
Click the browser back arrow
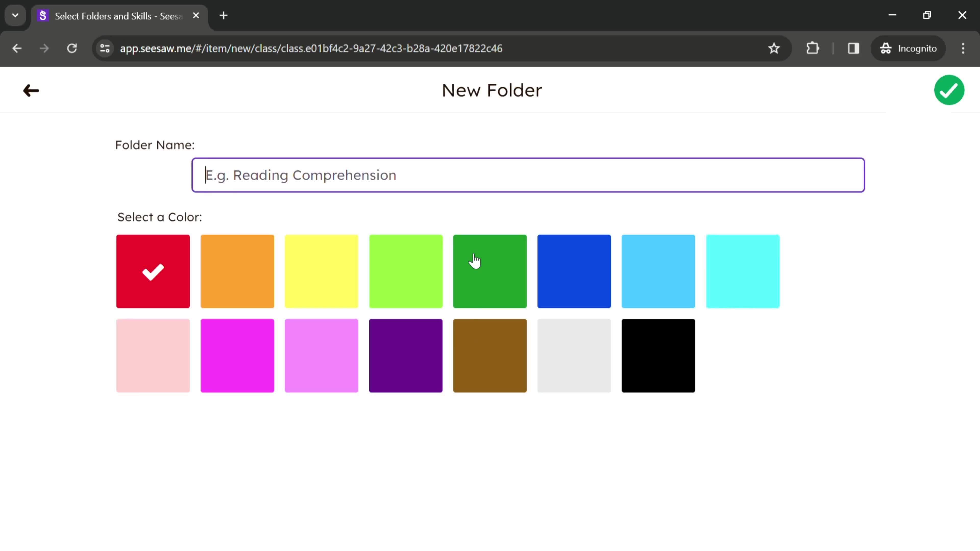tap(17, 48)
